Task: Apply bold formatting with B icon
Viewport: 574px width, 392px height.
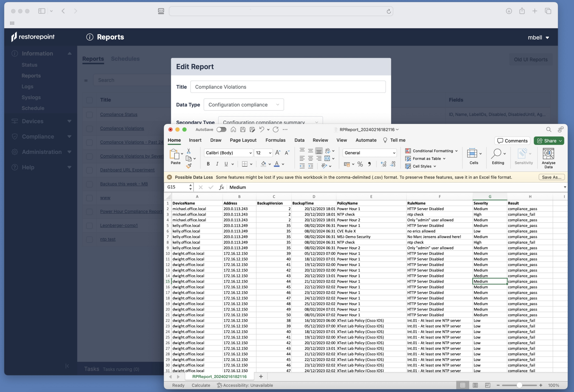Action: point(208,164)
